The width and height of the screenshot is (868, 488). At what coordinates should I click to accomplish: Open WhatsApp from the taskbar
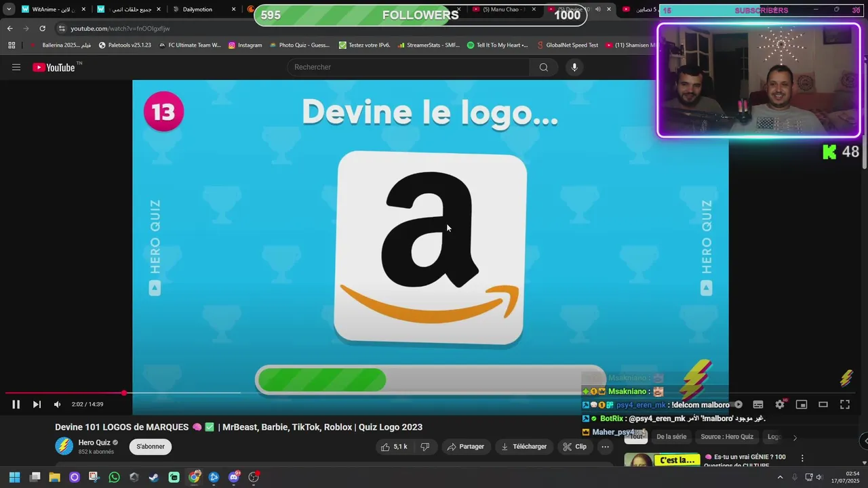tap(114, 477)
